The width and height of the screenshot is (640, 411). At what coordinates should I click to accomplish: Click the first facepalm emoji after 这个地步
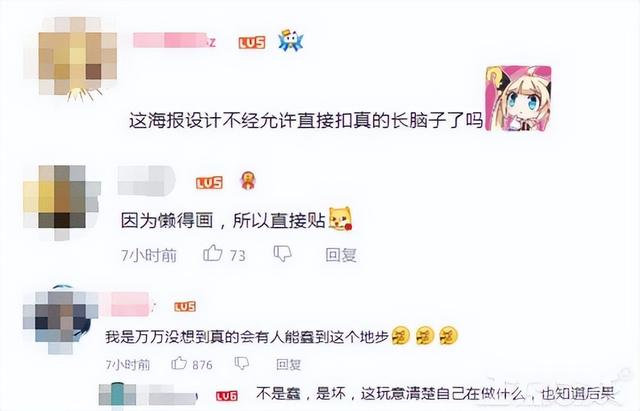400,337
